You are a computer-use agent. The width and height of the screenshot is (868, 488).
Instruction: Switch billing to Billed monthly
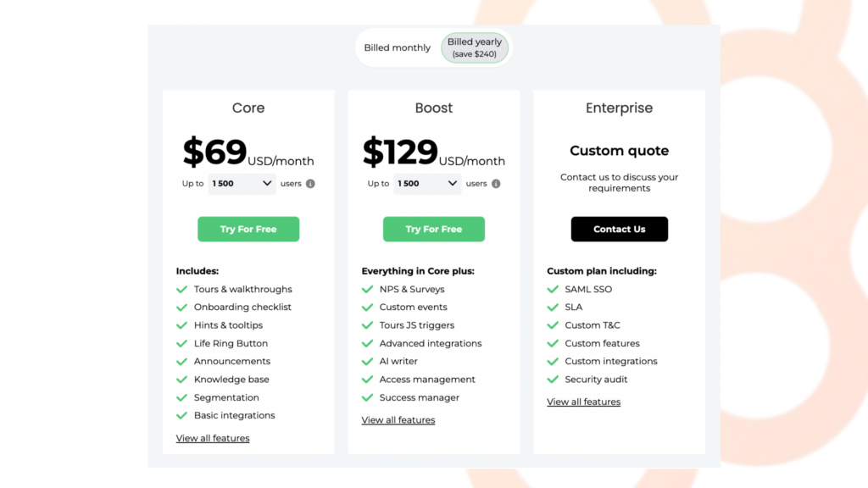click(x=397, y=47)
